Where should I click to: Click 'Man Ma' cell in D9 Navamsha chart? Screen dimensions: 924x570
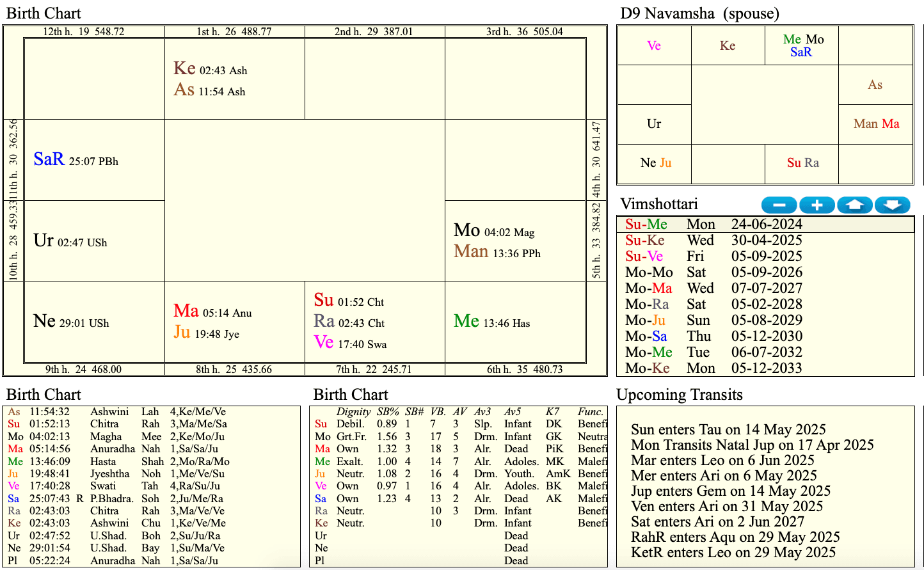[x=875, y=123]
